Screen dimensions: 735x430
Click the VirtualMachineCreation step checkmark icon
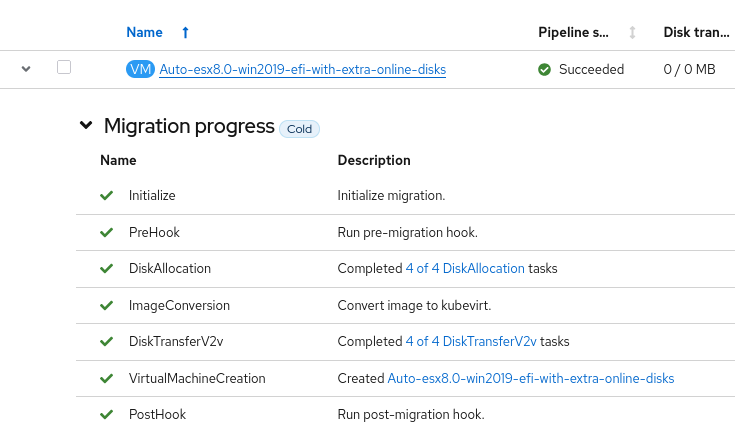(x=106, y=378)
